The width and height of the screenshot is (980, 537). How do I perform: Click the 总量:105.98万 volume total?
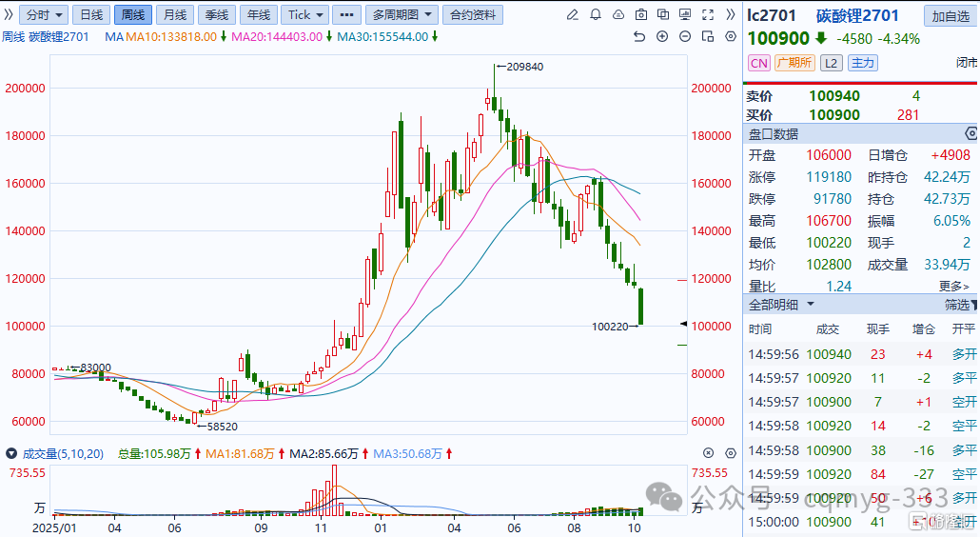click(154, 454)
